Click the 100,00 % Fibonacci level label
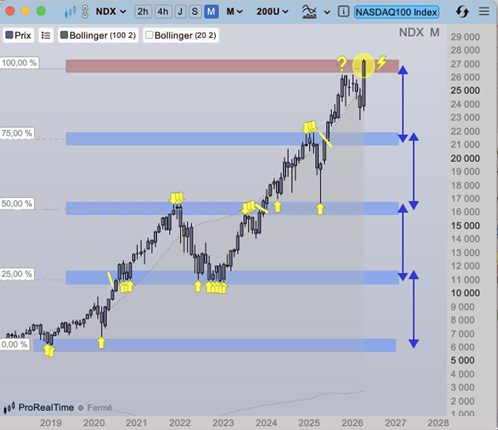This screenshot has height=430, width=498. (x=19, y=63)
